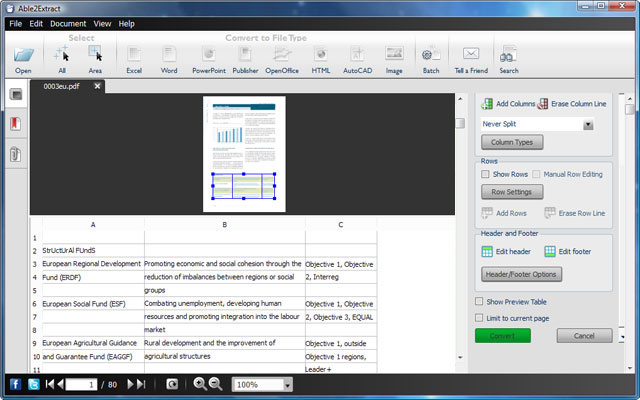
Task: Click Erase Column Line
Action: (571, 104)
